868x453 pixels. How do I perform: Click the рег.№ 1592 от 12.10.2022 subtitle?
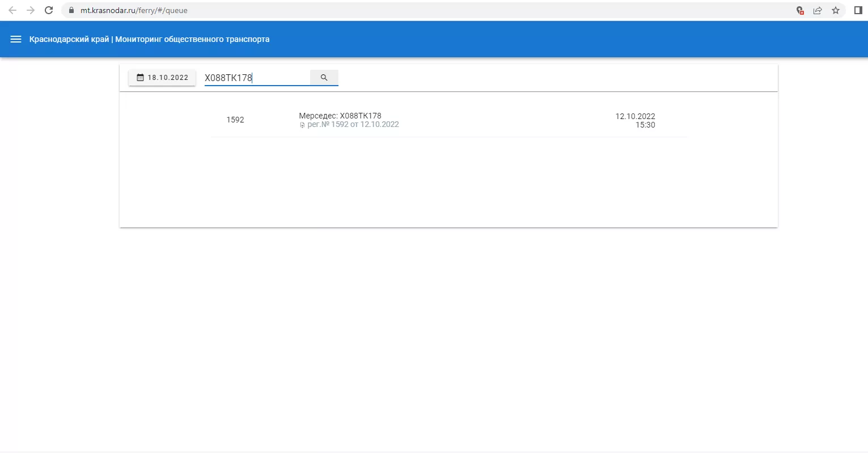click(x=353, y=125)
